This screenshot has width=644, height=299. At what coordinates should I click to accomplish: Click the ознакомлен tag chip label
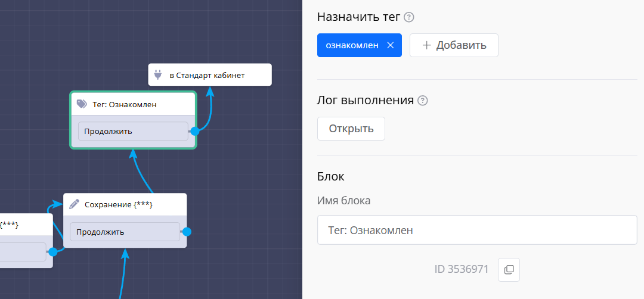tap(352, 45)
